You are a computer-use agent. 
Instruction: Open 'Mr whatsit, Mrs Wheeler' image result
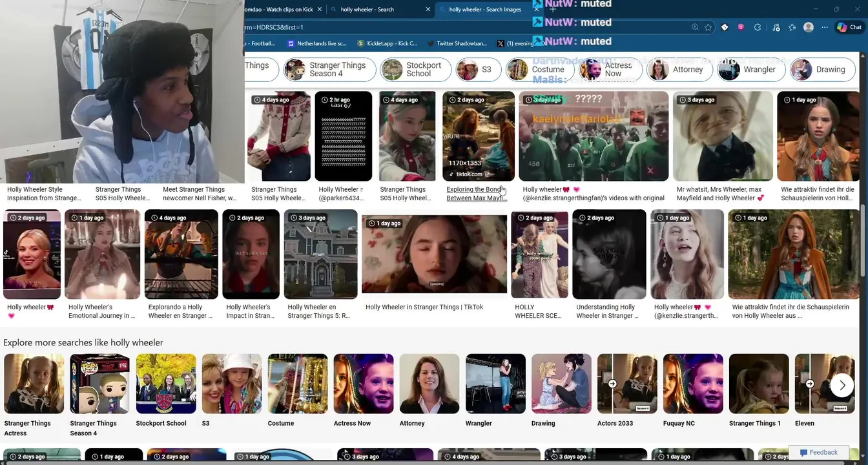pos(723,136)
